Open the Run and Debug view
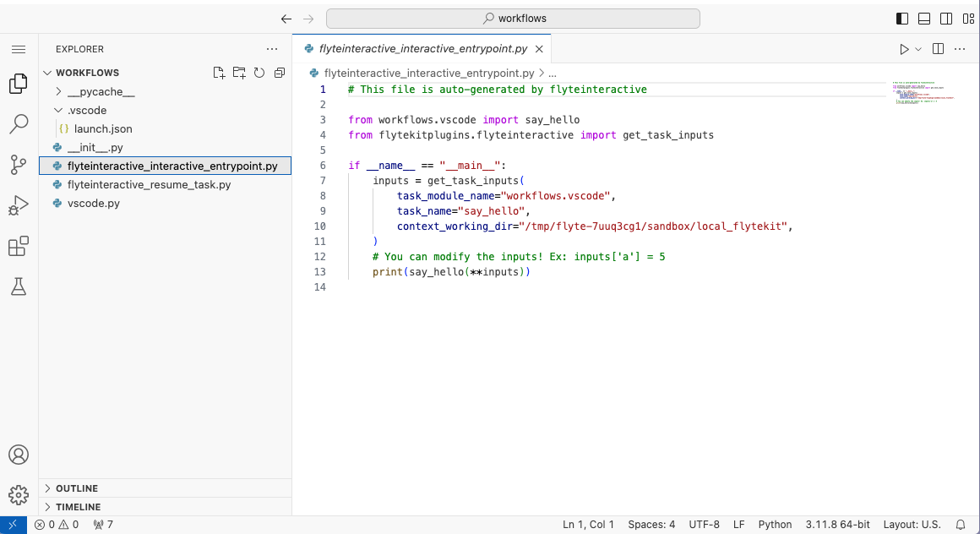The image size is (980, 534). [19, 205]
